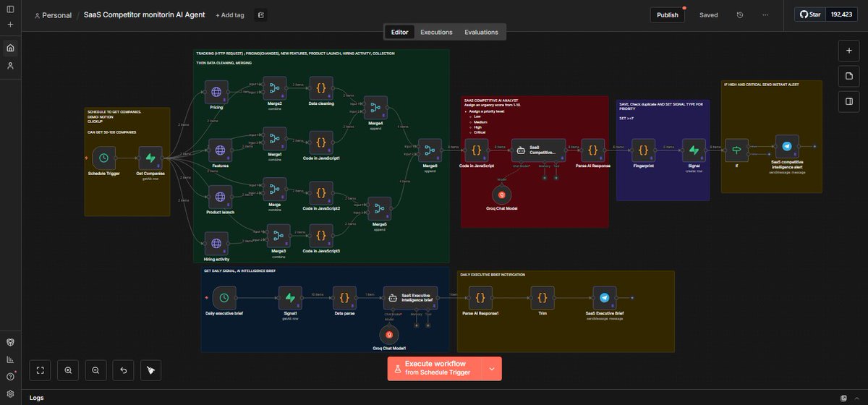The width and height of the screenshot is (868, 405).
Task: Select the SaaS Competitive AI agent node
Action: [x=538, y=150]
